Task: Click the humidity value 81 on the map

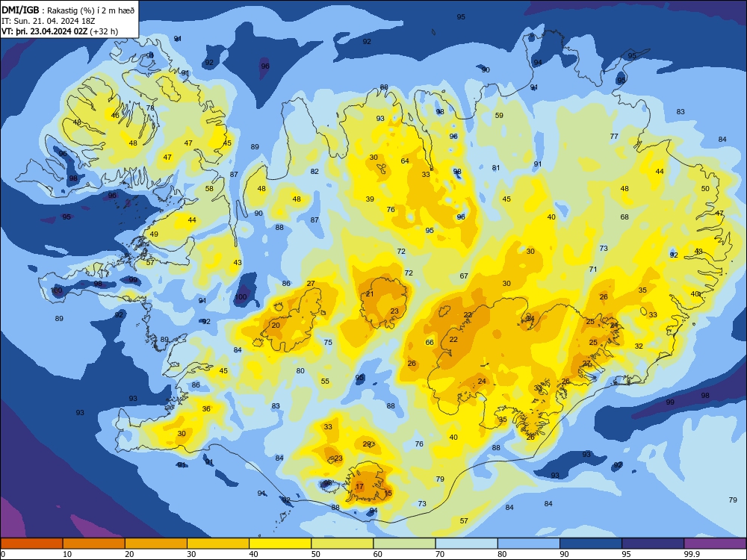Action: click(496, 167)
